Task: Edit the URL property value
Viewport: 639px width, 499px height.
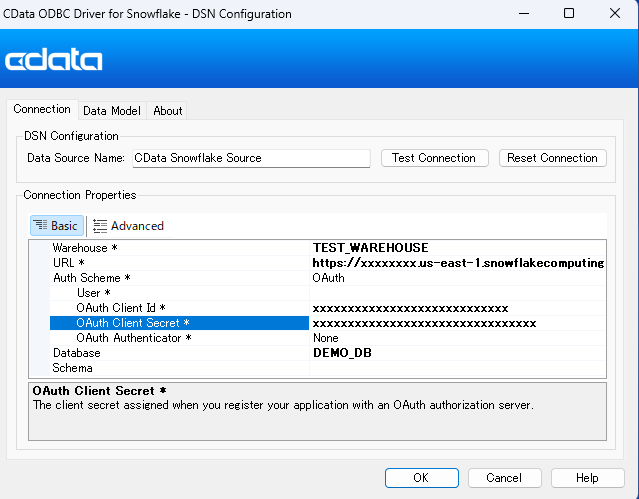Action: tap(457, 263)
